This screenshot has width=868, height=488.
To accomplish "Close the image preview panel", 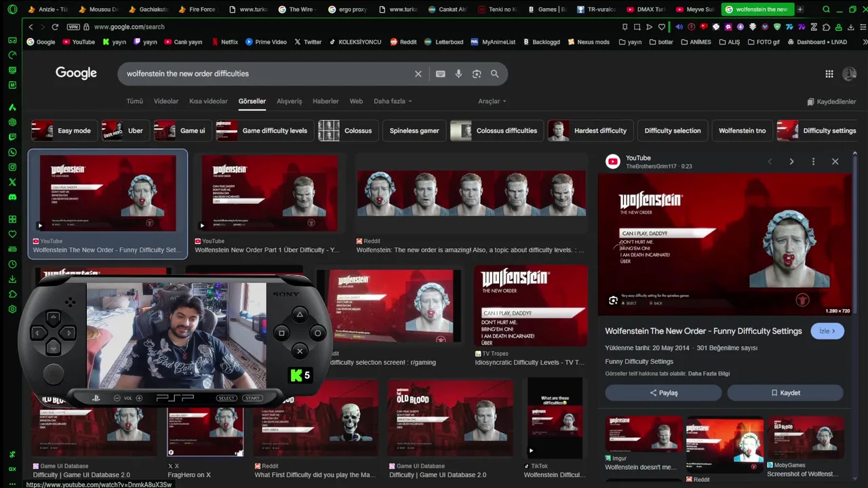I will 835,161.
